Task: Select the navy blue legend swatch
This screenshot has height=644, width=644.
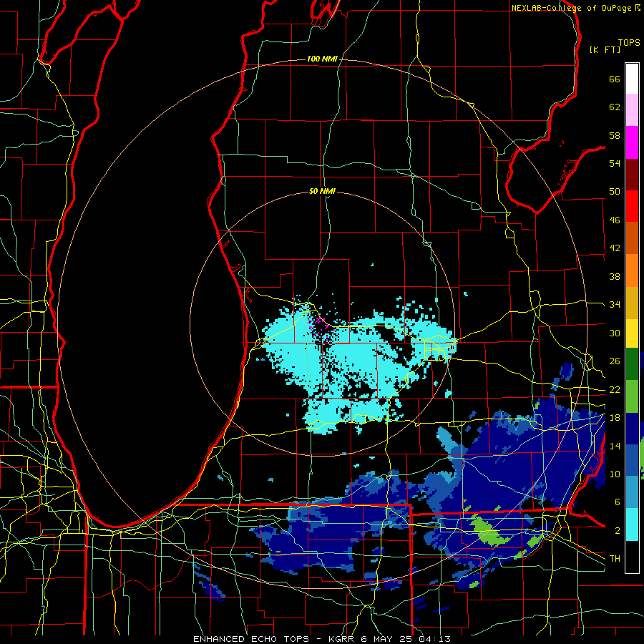Action: (x=632, y=429)
